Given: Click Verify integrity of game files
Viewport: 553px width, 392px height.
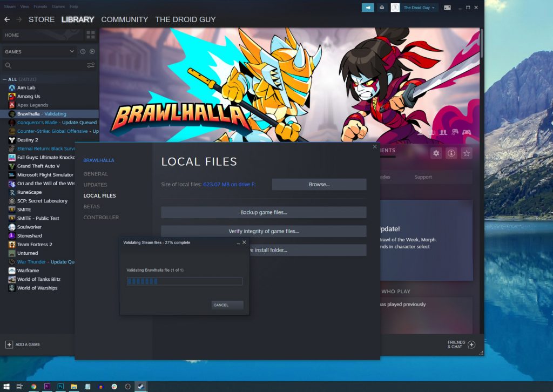Looking at the screenshot, I should pyautogui.click(x=264, y=231).
